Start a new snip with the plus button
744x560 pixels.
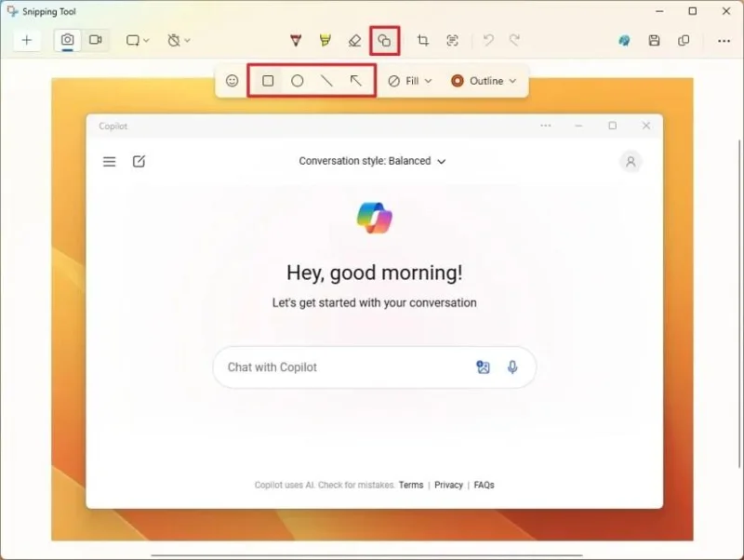pyautogui.click(x=27, y=40)
